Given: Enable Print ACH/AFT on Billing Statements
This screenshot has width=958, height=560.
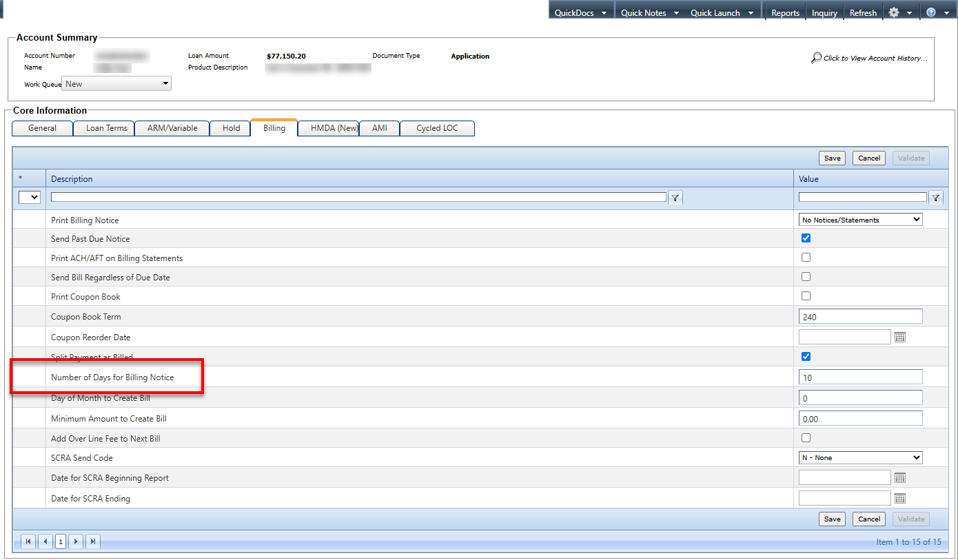Looking at the screenshot, I should tap(806, 257).
